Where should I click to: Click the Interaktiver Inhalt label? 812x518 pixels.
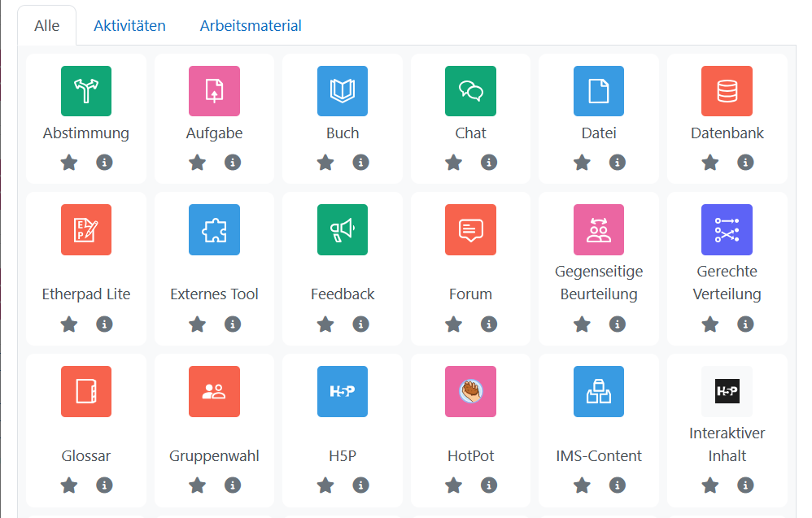click(x=727, y=444)
